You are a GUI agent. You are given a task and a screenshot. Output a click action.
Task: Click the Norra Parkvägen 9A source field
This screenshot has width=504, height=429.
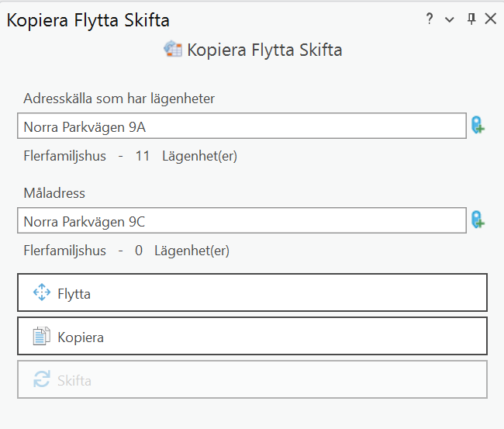[x=241, y=126]
